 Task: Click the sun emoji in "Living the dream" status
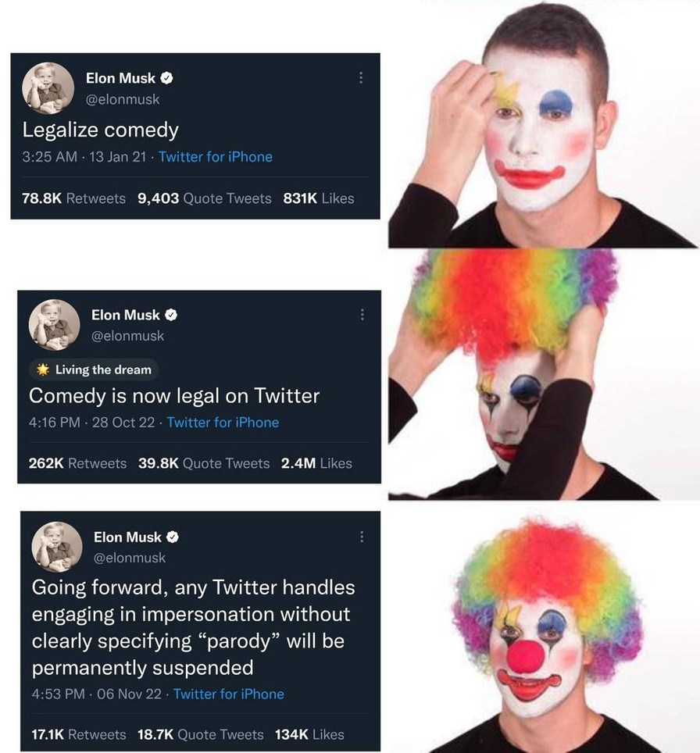[x=45, y=369]
